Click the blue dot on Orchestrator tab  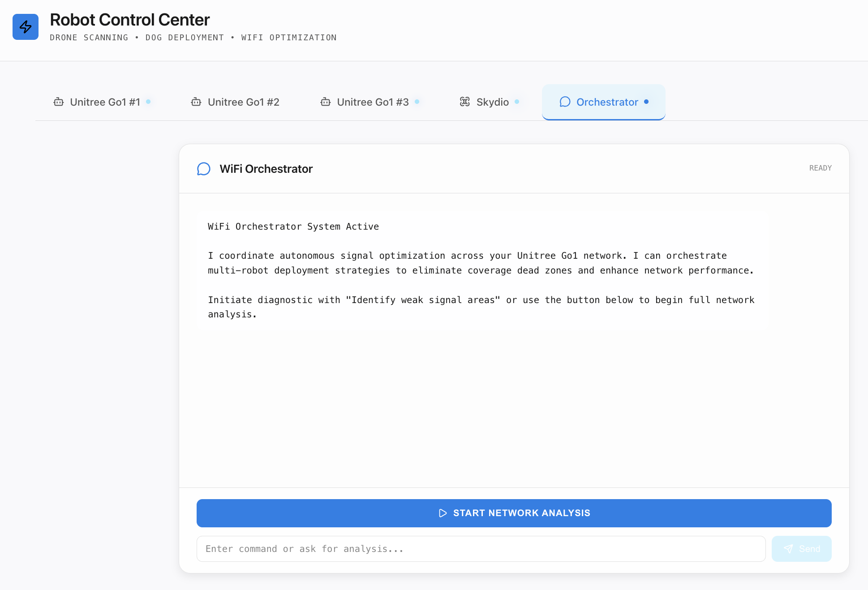click(646, 102)
